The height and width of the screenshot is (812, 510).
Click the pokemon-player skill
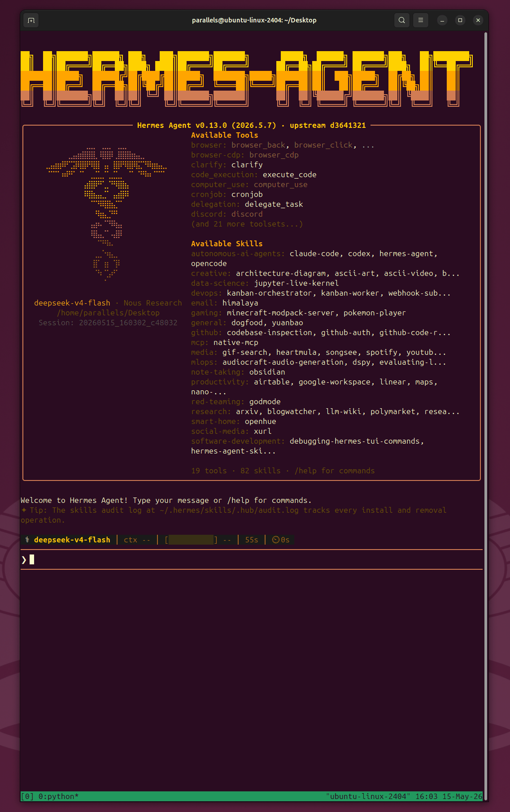[375, 313]
